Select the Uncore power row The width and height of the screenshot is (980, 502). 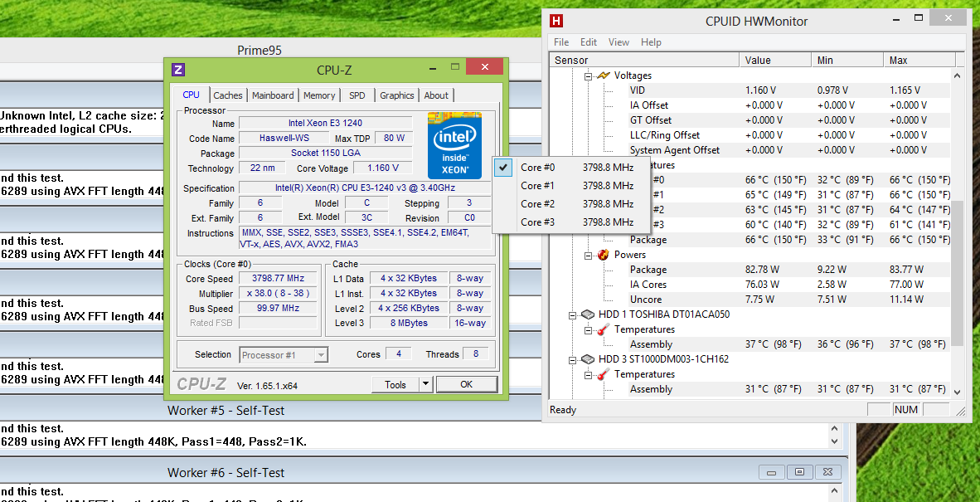pyautogui.click(x=789, y=300)
